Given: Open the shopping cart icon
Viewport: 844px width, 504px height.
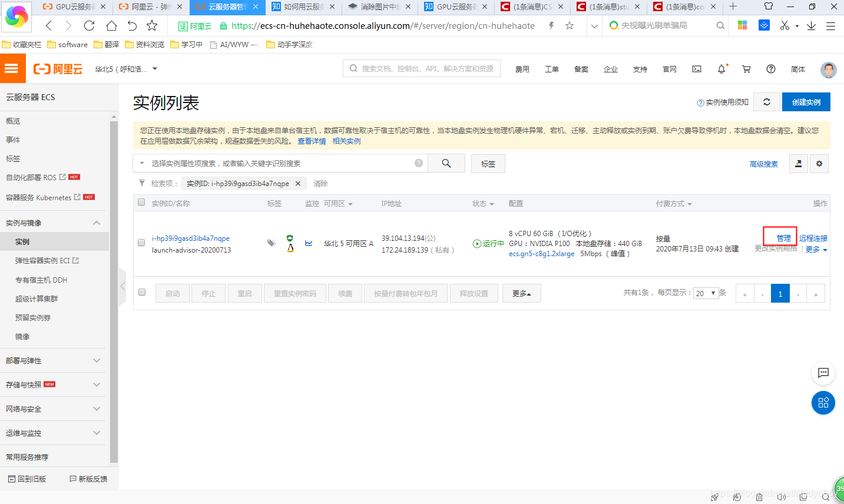Looking at the screenshot, I should pyautogui.click(x=746, y=69).
